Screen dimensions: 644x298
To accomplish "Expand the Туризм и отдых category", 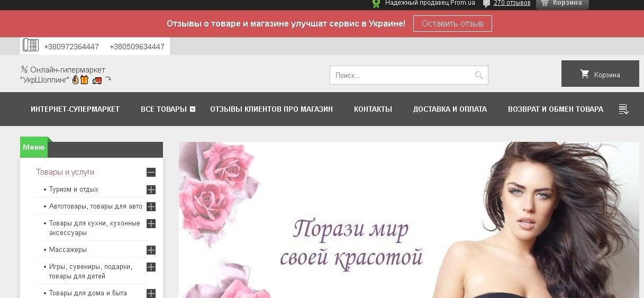I will [151, 189].
